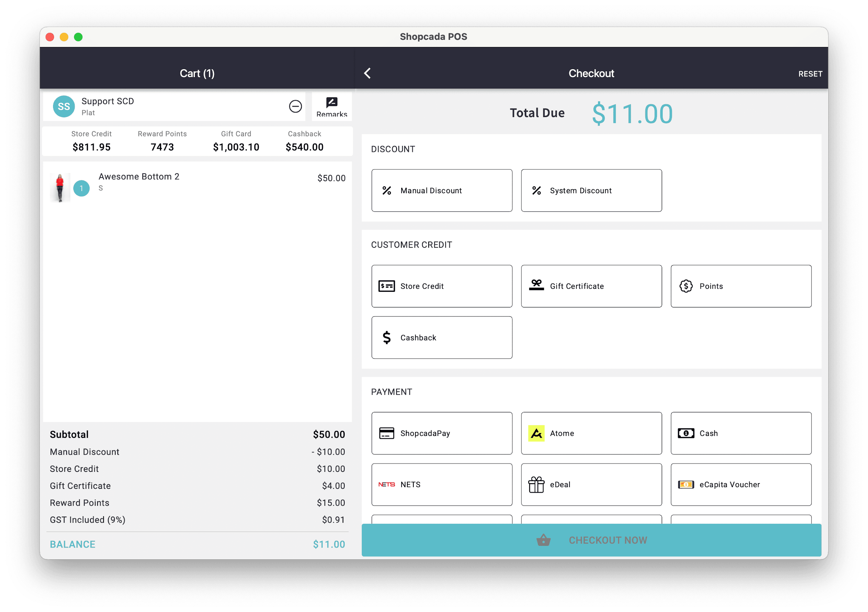Click the BALANCE $11.00 amount

(329, 545)
